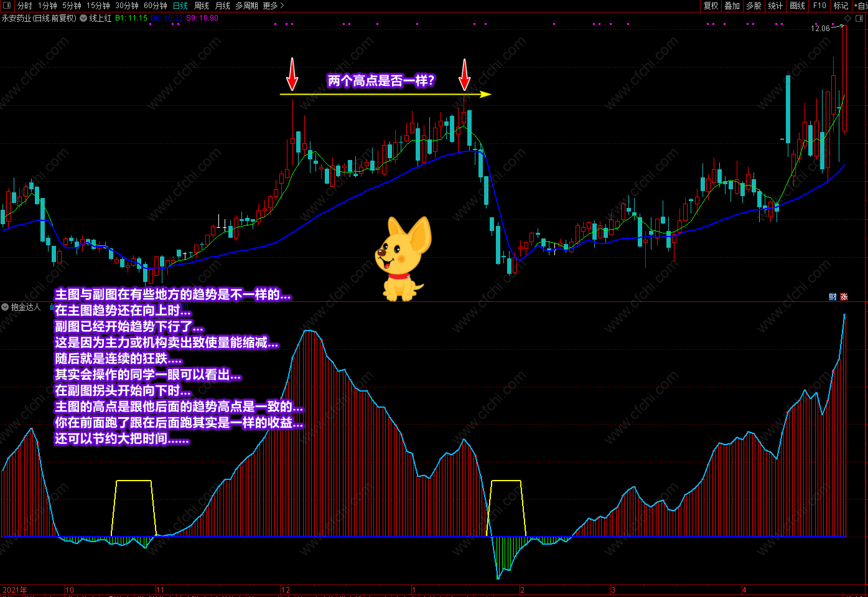Activate the 画线 drawing tools

point(797,6)
